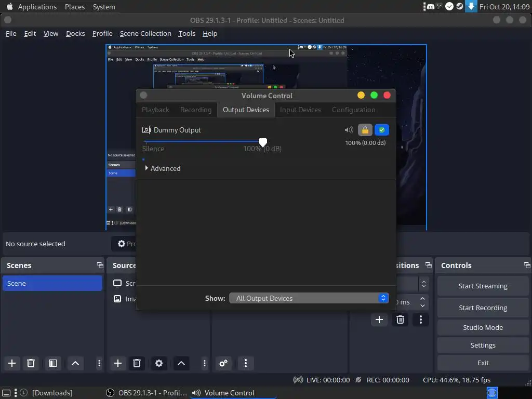
Task: Open Scenes dock three-dot overflow menu
Action: click(99, 363)
